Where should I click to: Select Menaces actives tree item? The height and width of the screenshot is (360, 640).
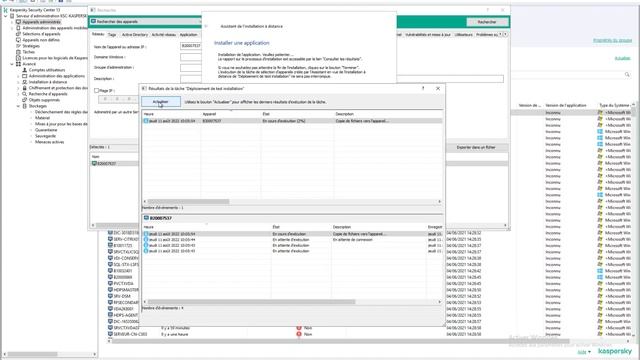pyautogui.click(x=49, y=142)
